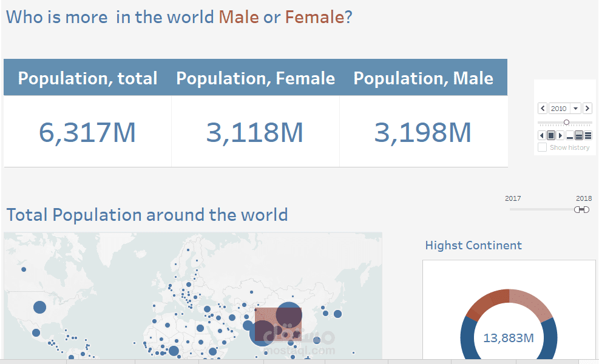Select the Population, Female header
599x364 pixels.
[256, 78]
